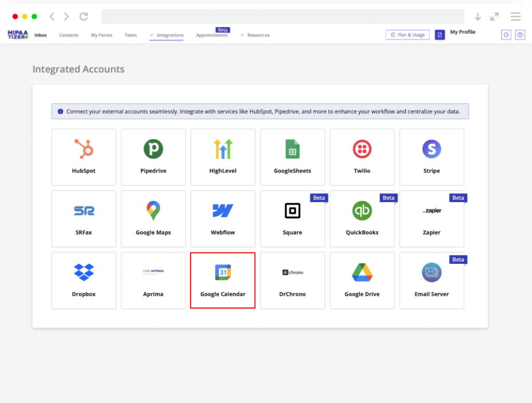Click the Webflow integration icon
The width and height of the screenshot is (532, 403).
click(x=223, y=211)
